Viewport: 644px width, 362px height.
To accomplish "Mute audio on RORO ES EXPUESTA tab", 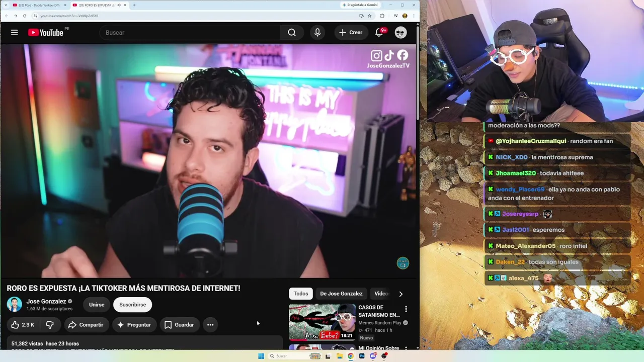I will pyautogui.click(x=119, y=5).
